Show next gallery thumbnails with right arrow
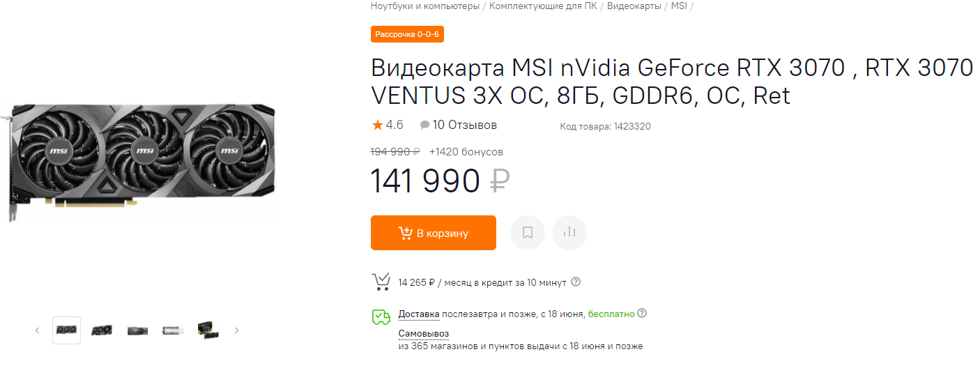 click(x=236, y=330)
